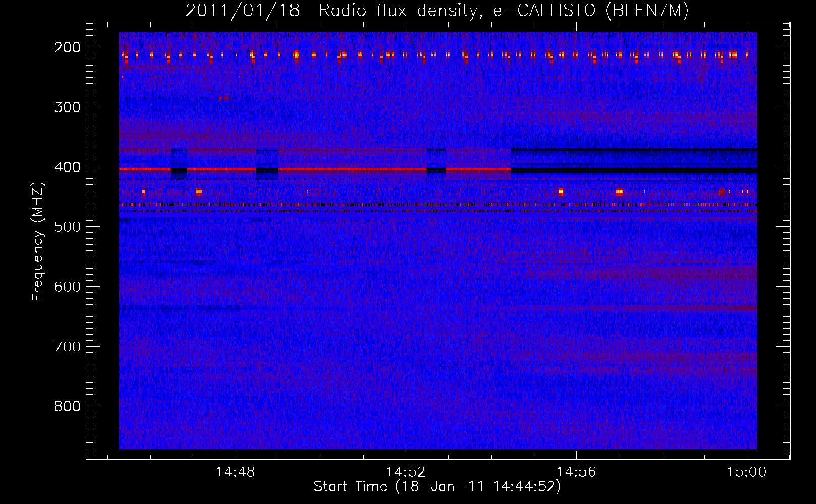Image resolution: width=816 pixels, height=504 pixels.
Task: Click the 700 frequency tick label
Action: click(x=68, y=347)
